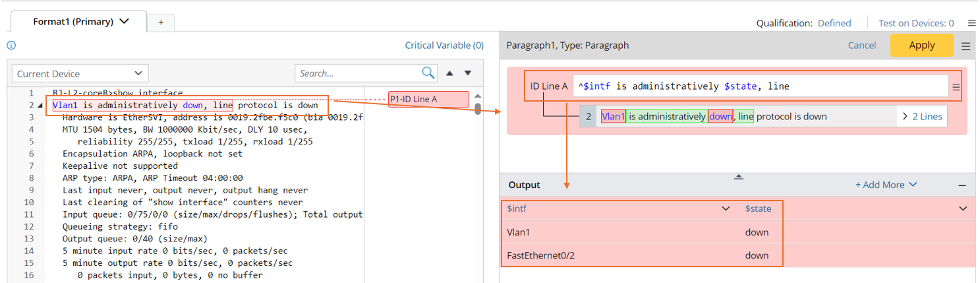
Task: Click the ID Line A pattern field
Action: tap(758, 86)
